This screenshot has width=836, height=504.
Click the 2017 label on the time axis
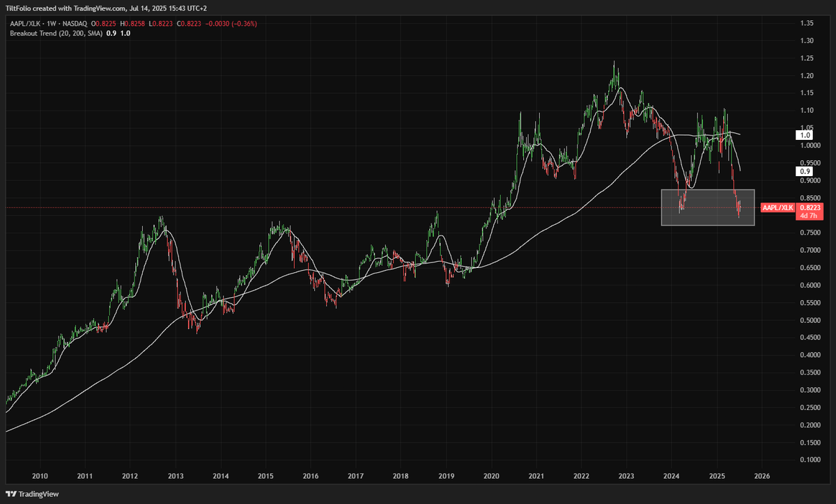coord(355,477)
